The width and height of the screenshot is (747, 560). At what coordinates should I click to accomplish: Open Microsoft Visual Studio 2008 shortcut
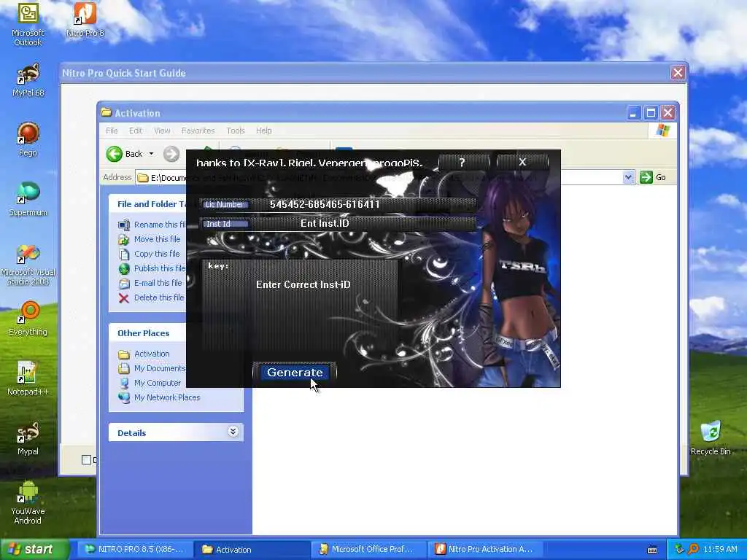pos(28,265)
